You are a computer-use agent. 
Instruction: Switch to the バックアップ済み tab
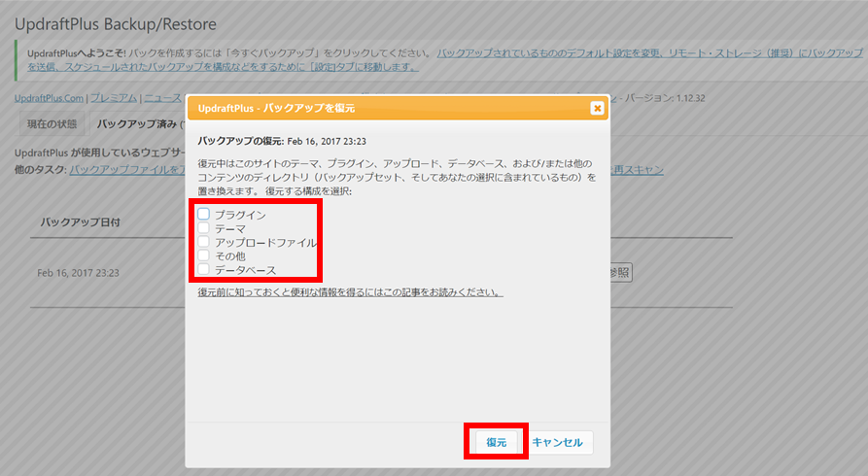coord(137,124)
